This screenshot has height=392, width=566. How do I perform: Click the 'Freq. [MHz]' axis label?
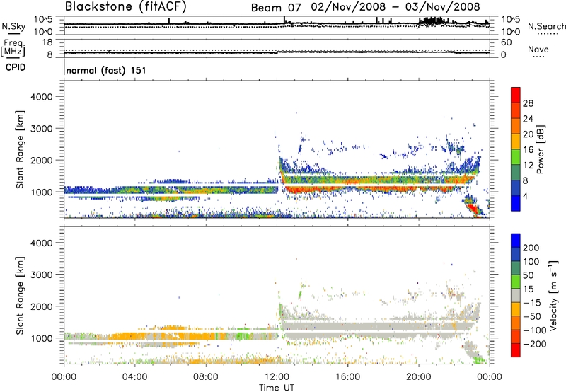tap(13, 48)
